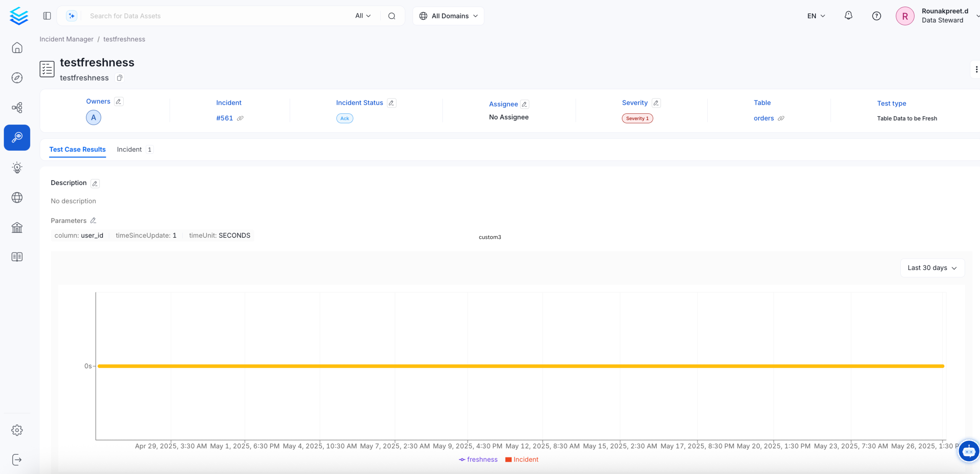Copy testfreshness name with copy icon
The width and height of the screenshot is (980, 474).
120,78
